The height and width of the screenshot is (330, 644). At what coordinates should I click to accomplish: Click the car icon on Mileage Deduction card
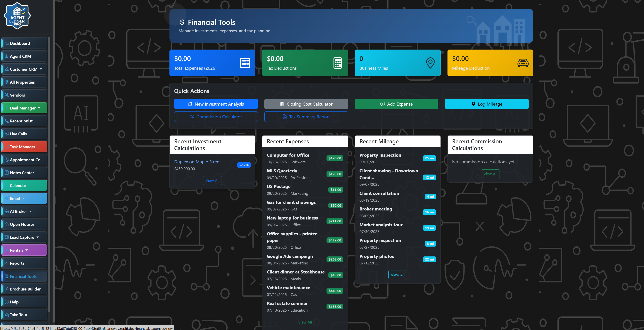pos(523,63)
